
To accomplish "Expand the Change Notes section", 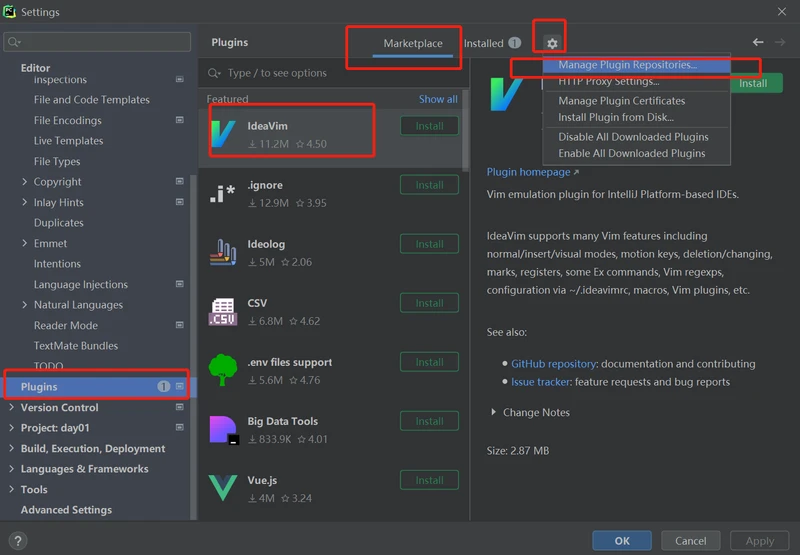I will click(493, 412).
